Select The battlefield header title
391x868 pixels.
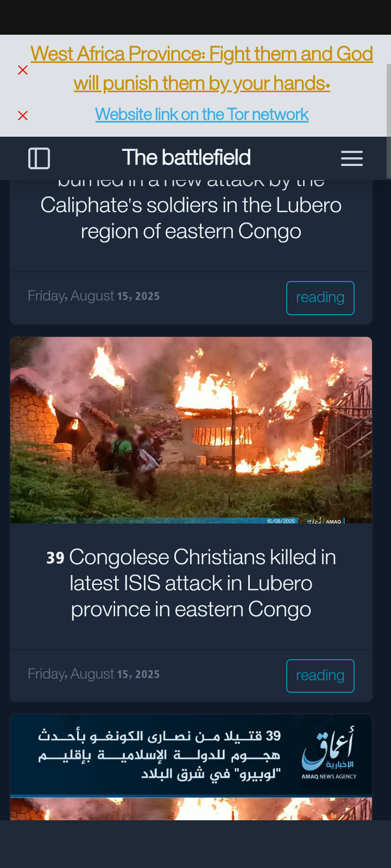[x=186, y=158]
